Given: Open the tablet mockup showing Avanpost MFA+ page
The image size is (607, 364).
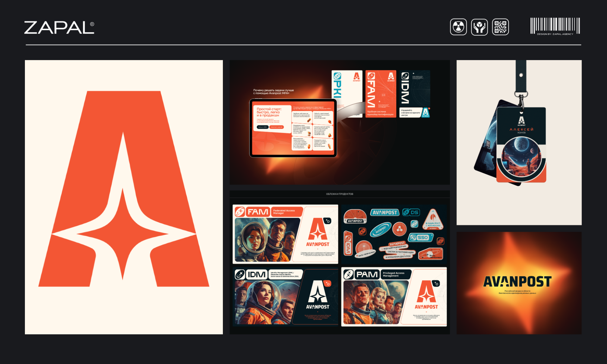Looking at the screenshot, I should pos(293,128).
